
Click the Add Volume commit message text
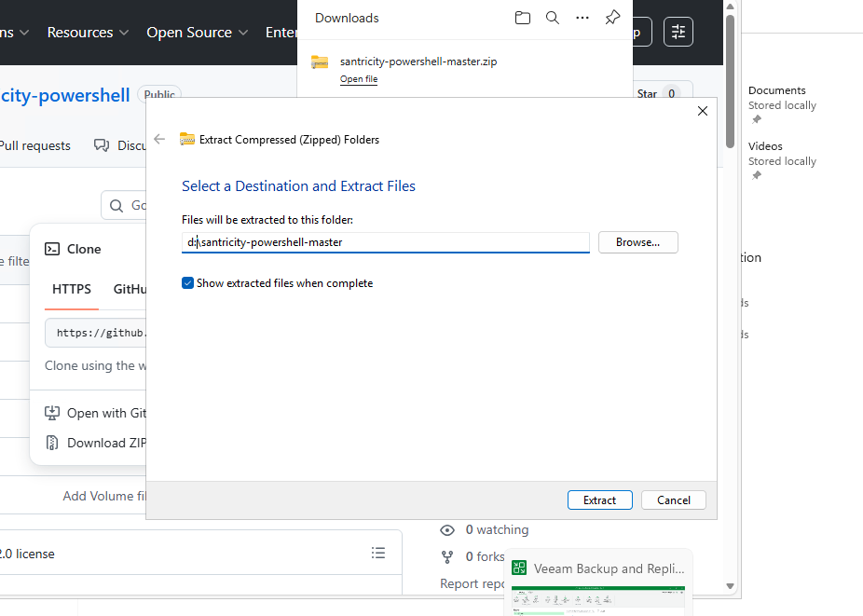(104, 496)
